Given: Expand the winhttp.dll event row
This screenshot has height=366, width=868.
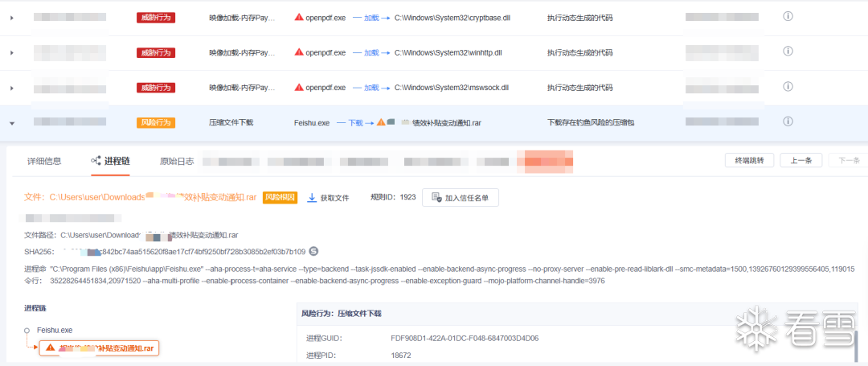Looking at the screenshot, I should (11, 52).
